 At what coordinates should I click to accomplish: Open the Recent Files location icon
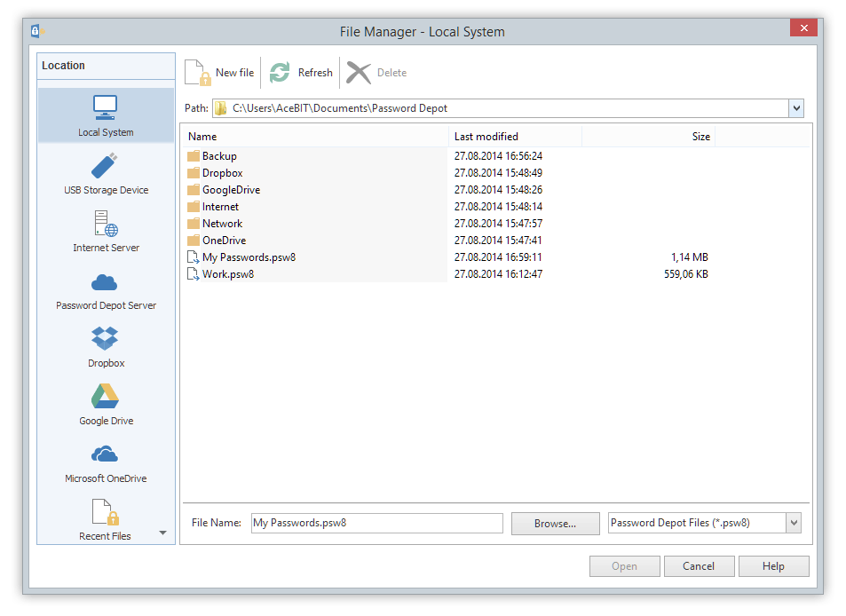coord(106,512)
